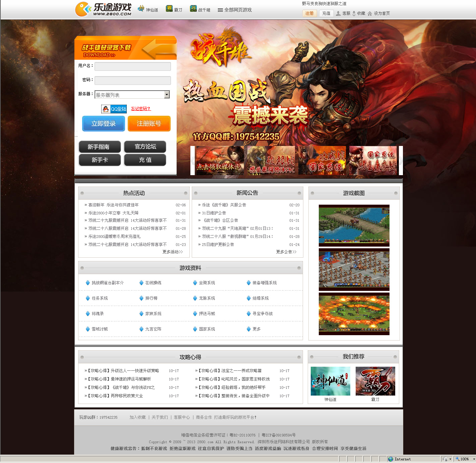Open the army battle screenshot thumbnail
Image resolution: width=476 pixels, height=463 pixels.
coord(354,270)
